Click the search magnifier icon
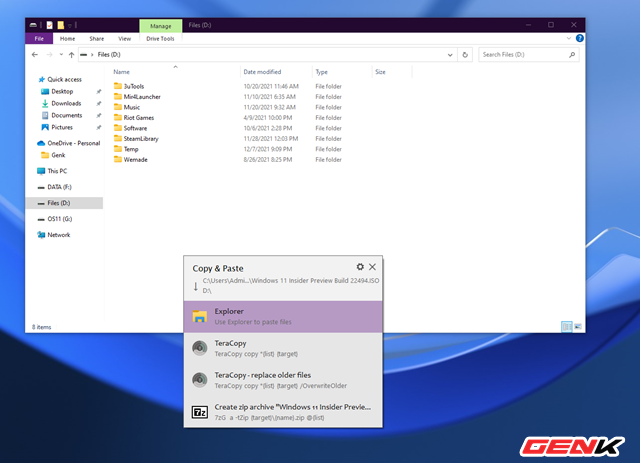Viewport: 640px width, 463px height. [572, 54]
